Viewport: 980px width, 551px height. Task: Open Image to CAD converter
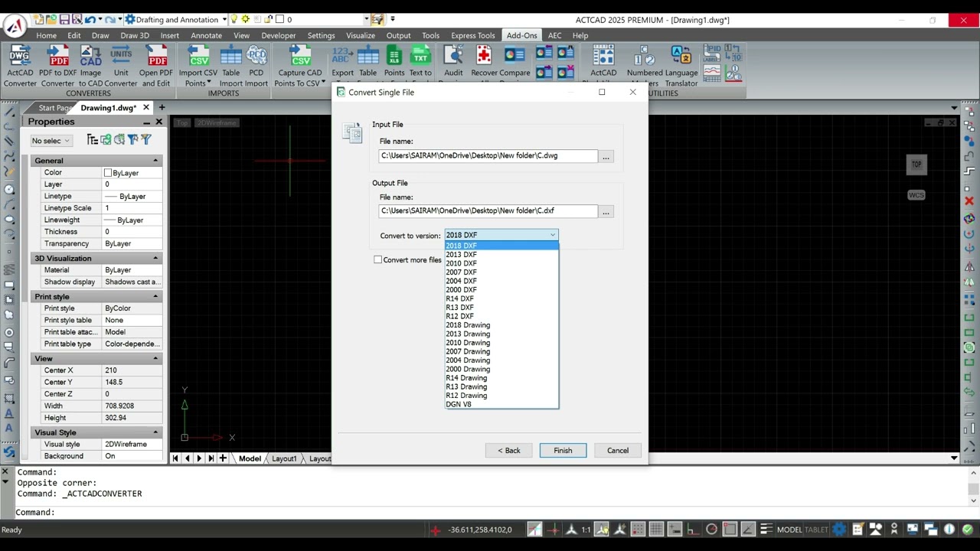(x=90, y=66)
